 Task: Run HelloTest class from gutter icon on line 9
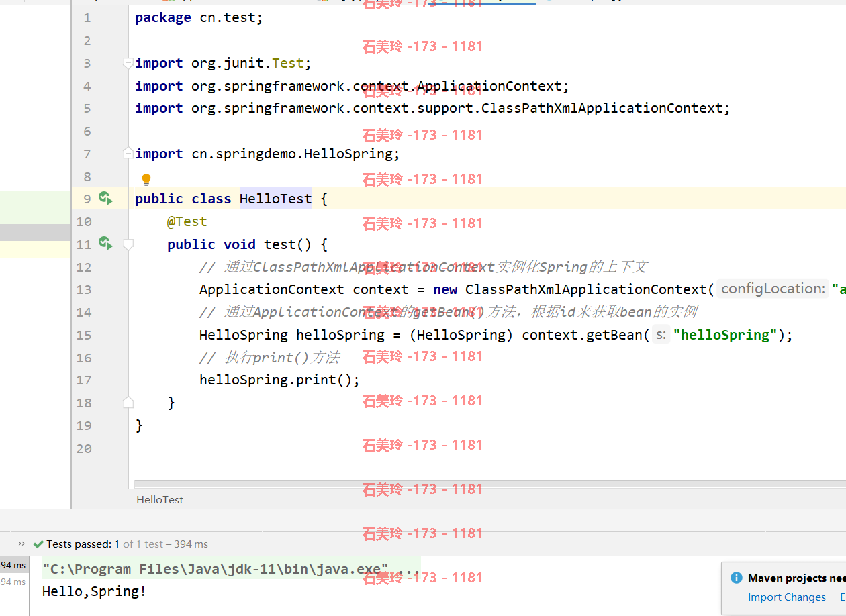click(105, 198)
